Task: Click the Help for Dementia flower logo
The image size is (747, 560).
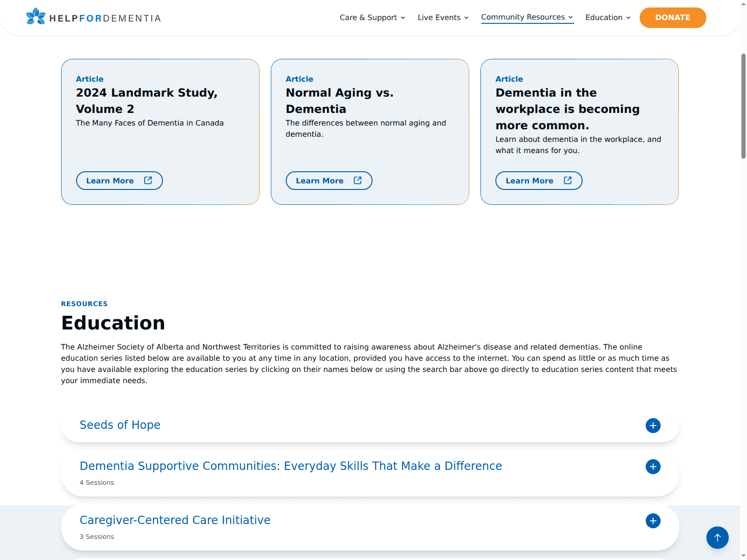Action: (36, 16)
